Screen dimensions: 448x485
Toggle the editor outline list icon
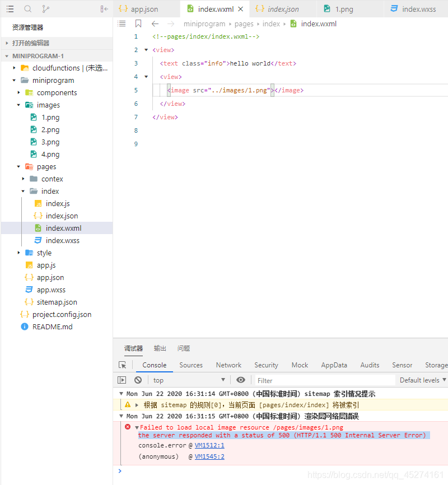pos(122,24)
